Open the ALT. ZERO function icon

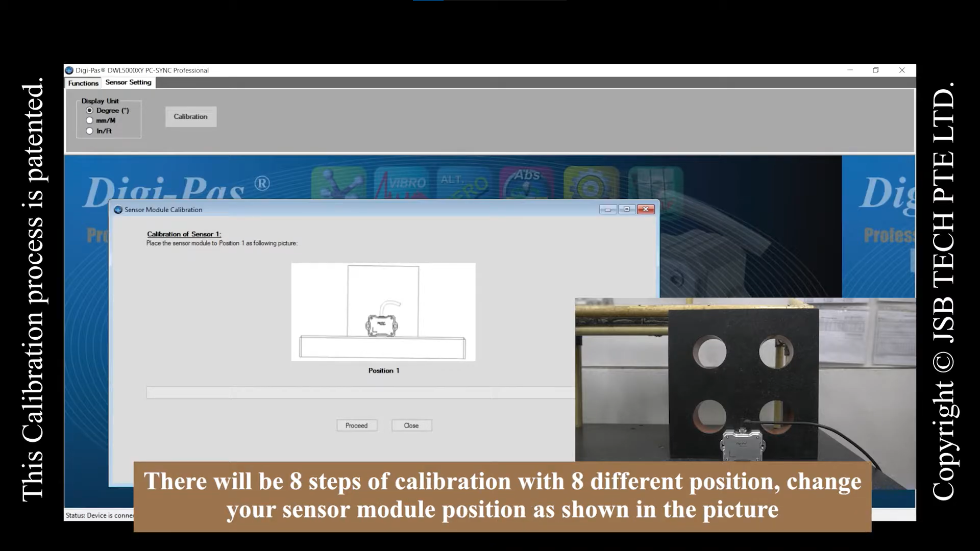(x=464, y=183)
